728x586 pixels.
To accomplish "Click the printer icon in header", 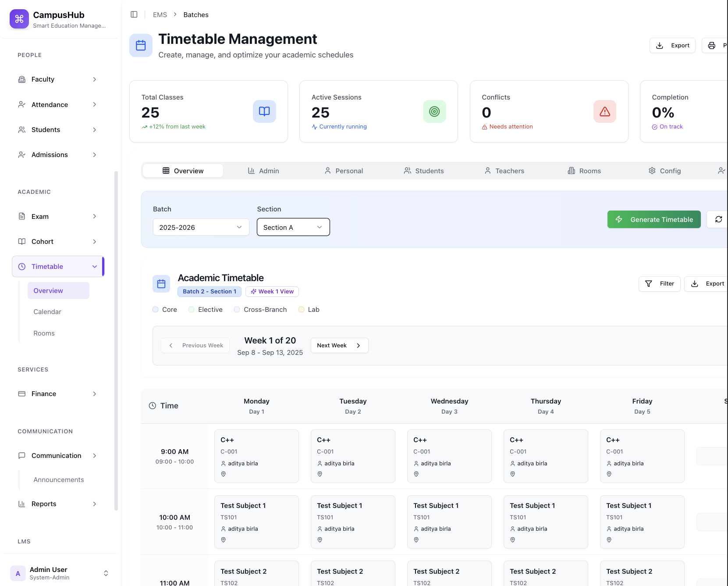I will click(x=712, y=46).
